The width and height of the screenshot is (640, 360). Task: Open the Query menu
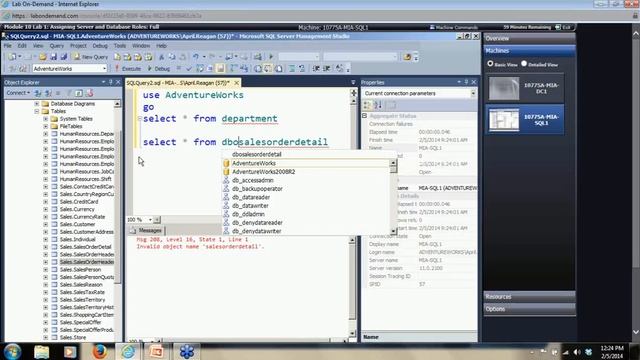[57, 46]
